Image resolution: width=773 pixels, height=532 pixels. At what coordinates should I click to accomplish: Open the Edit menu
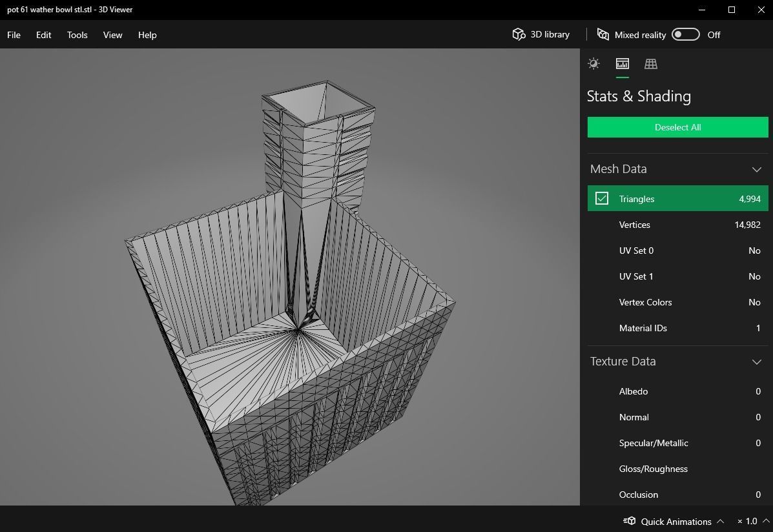click(43, 34)
